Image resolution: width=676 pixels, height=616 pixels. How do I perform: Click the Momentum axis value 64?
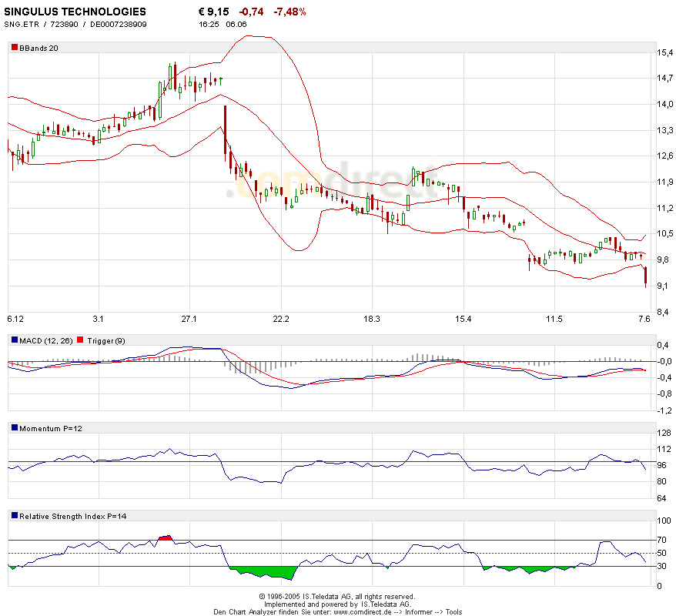click(662, 498)
